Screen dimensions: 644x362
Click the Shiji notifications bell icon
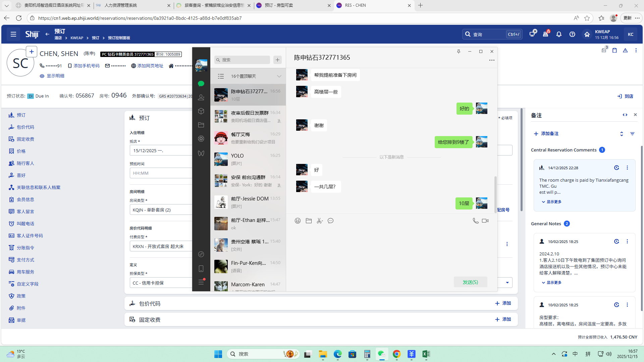pos(559,34)
